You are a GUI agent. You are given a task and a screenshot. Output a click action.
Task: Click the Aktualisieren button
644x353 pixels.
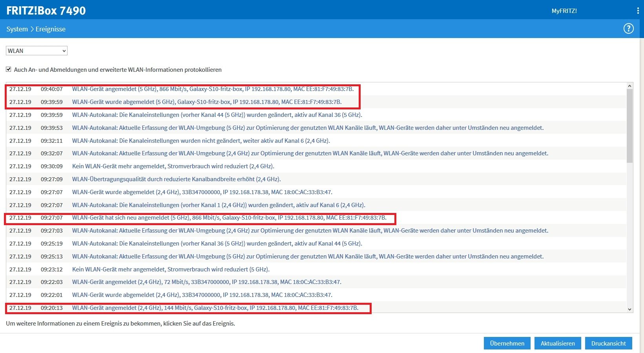(x=558, y=343)
